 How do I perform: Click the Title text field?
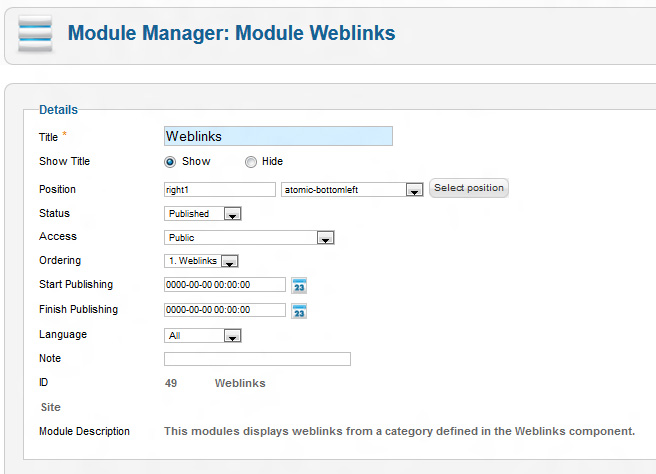[x=278, y=136]
